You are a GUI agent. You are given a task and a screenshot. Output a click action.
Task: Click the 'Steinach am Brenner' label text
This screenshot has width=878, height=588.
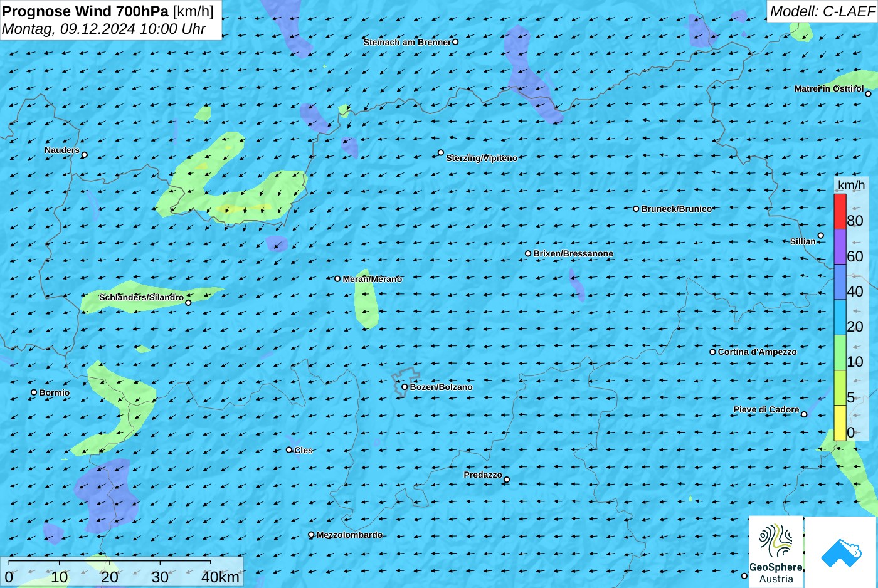click(407, 42)
